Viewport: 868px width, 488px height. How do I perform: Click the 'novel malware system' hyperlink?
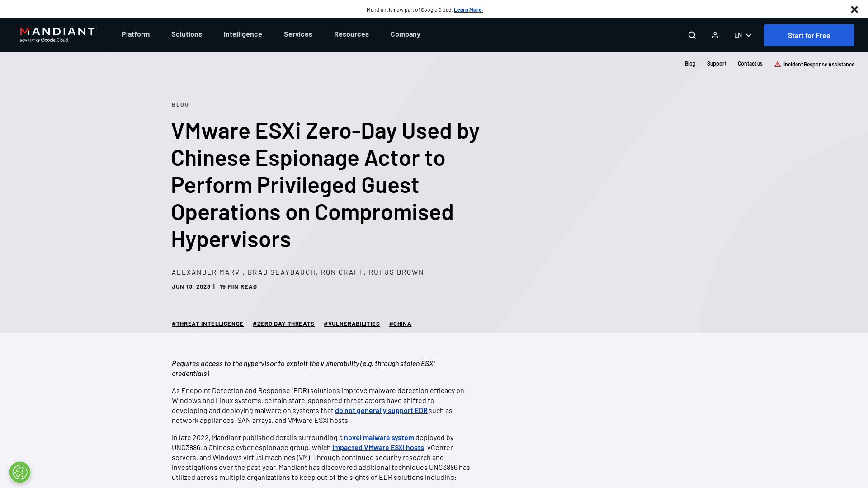tap(378, 437)
